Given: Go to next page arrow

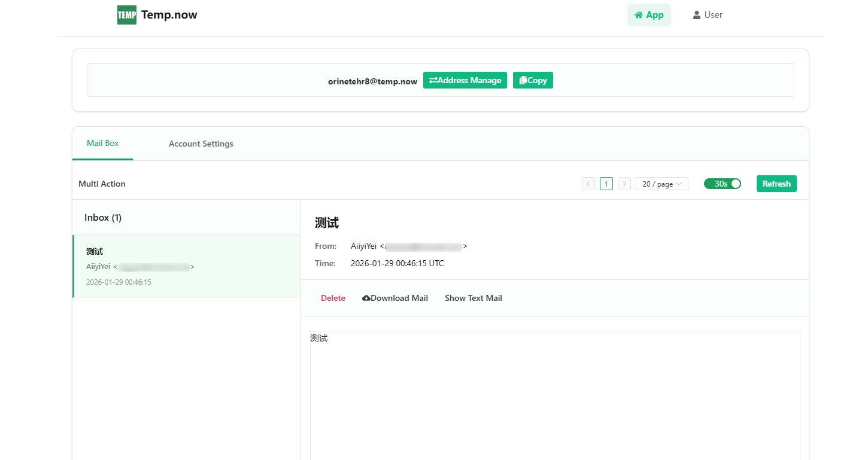Looking at the screenshot, I should (x=624, y=184).
